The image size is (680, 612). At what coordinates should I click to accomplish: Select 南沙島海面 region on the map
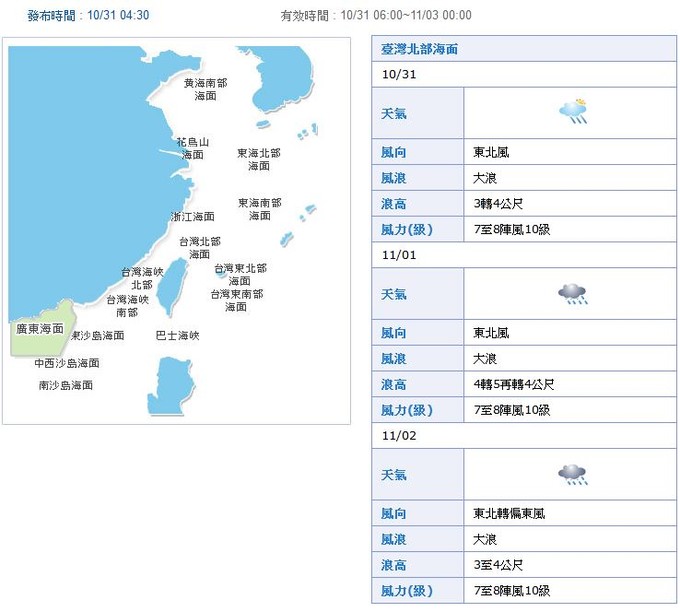tap(66, 385)
